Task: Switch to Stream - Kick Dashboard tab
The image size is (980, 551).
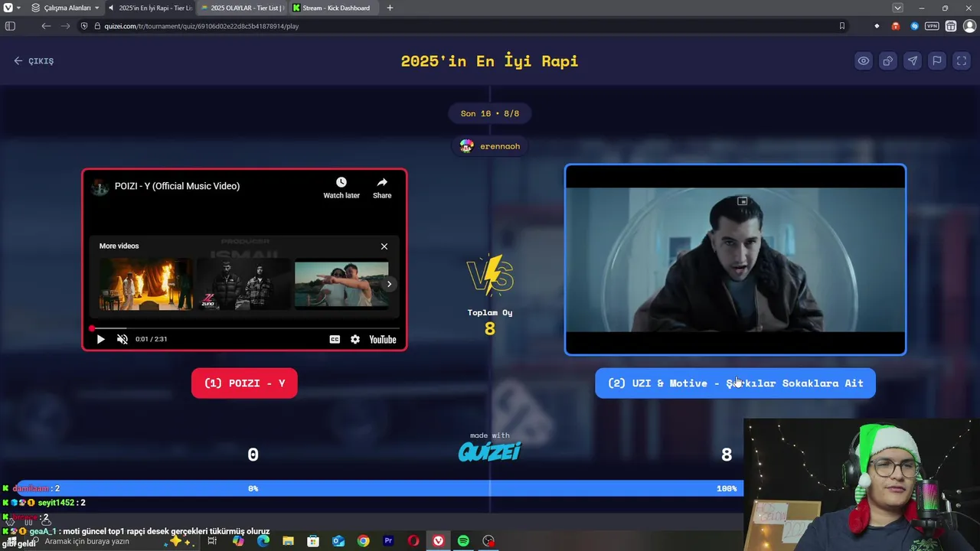Action: point(334,8)
